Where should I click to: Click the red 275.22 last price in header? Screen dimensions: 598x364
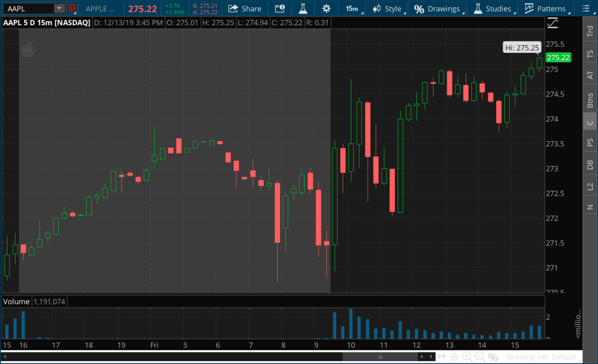point(143,9)
